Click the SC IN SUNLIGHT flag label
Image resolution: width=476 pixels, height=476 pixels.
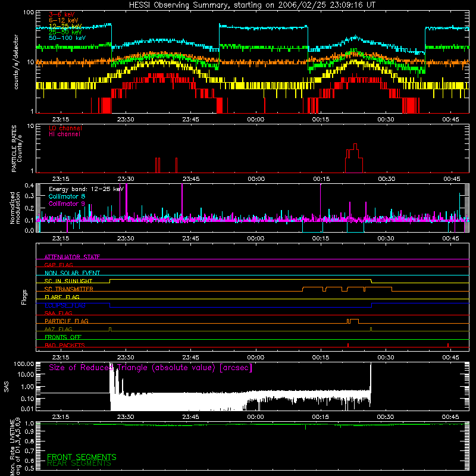(x=68, y=281)
